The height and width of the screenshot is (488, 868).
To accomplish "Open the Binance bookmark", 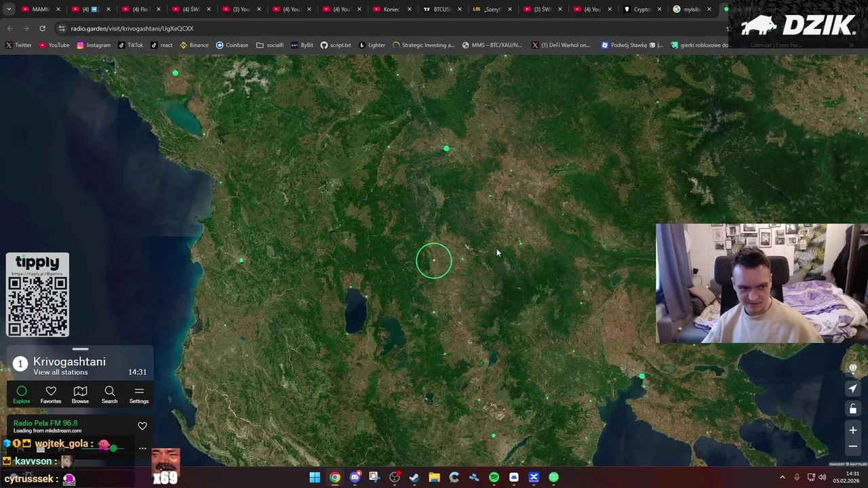I will click(194, 45).
